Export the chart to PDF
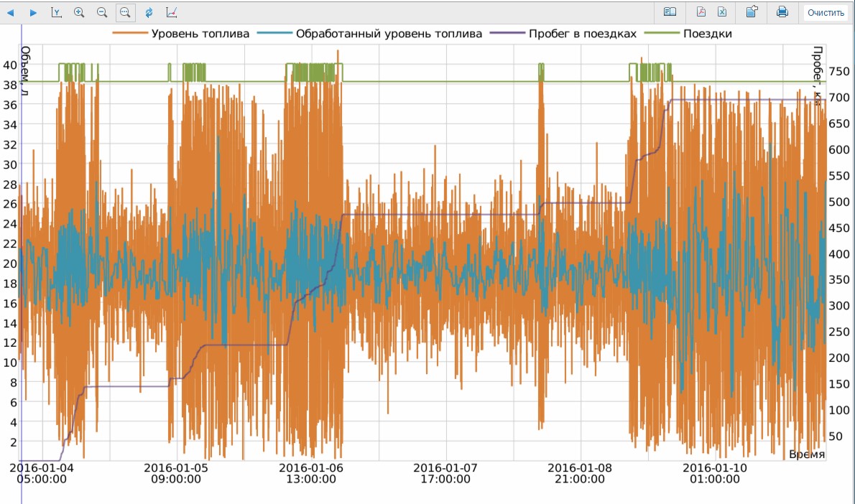The image size is (855, 504). tap(701, 12)
